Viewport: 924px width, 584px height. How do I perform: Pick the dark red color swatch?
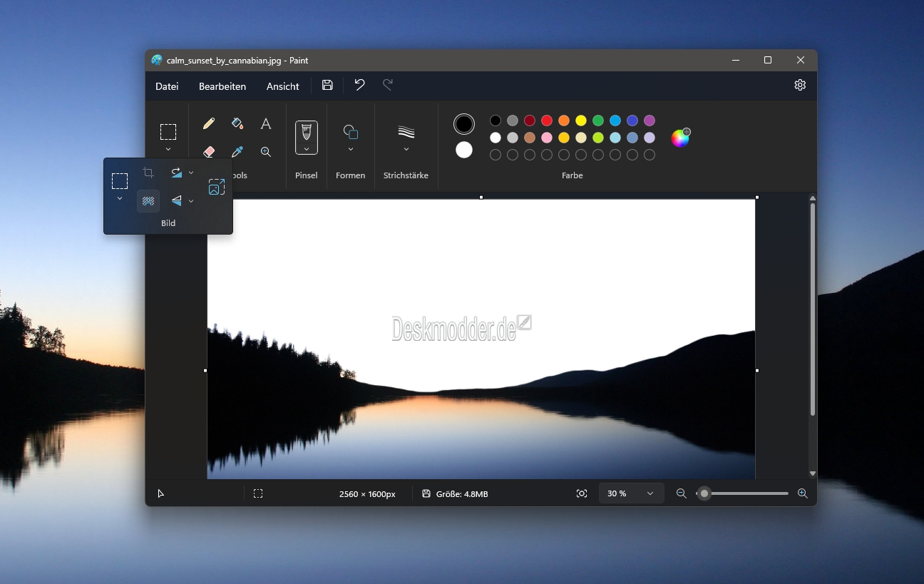click(530, 121)
